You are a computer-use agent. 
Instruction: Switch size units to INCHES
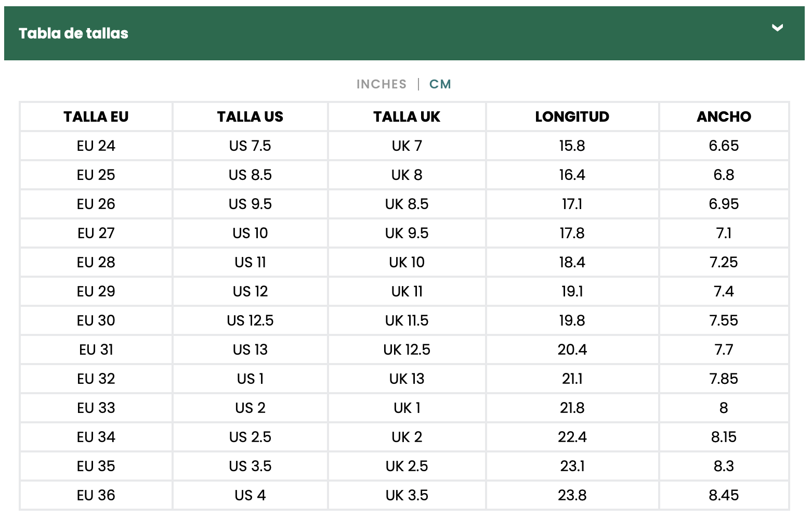pyautogui.click(x=382, y=84)
